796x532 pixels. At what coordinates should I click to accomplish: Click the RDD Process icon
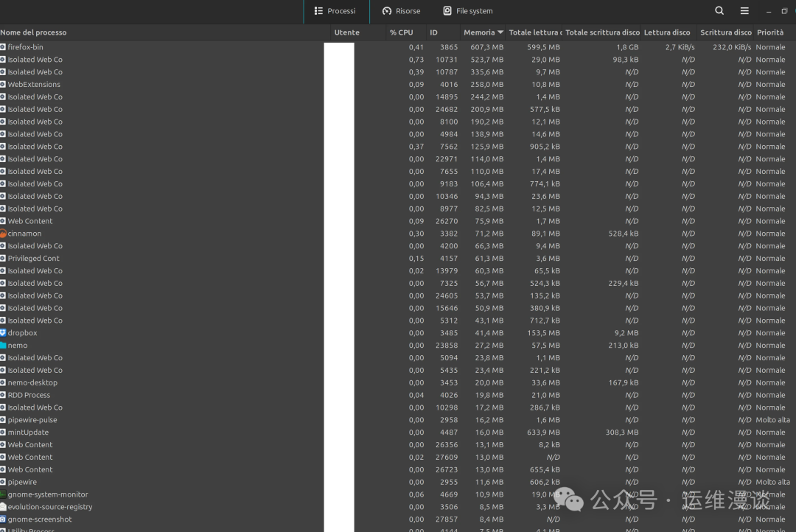point(3,395)
